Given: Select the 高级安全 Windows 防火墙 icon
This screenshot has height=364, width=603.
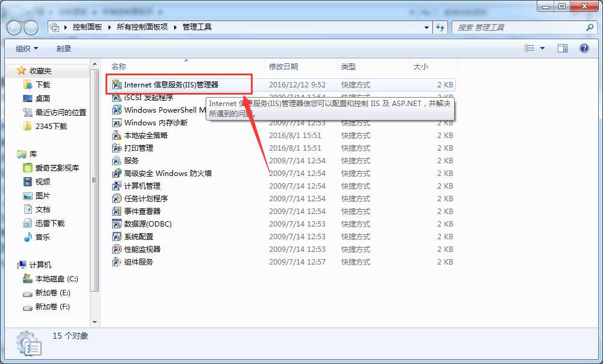Looking at the screenshot, I should tap(116, 174).
